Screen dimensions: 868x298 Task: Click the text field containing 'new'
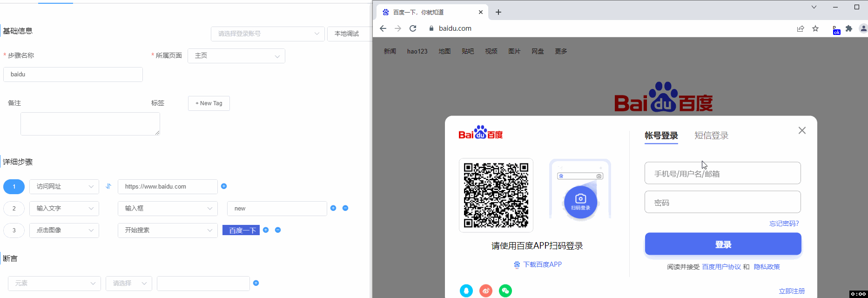[277, 209]
